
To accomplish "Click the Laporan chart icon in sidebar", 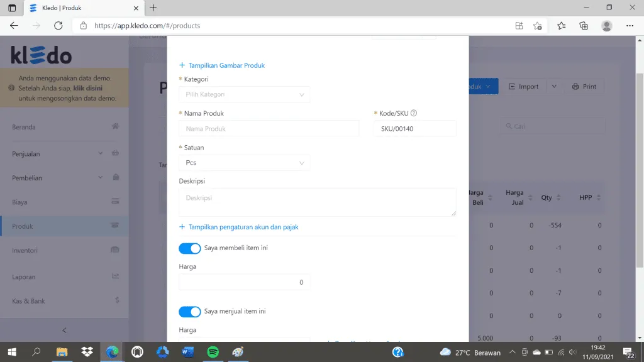I will pyautogui.click(x=115, y=277).
